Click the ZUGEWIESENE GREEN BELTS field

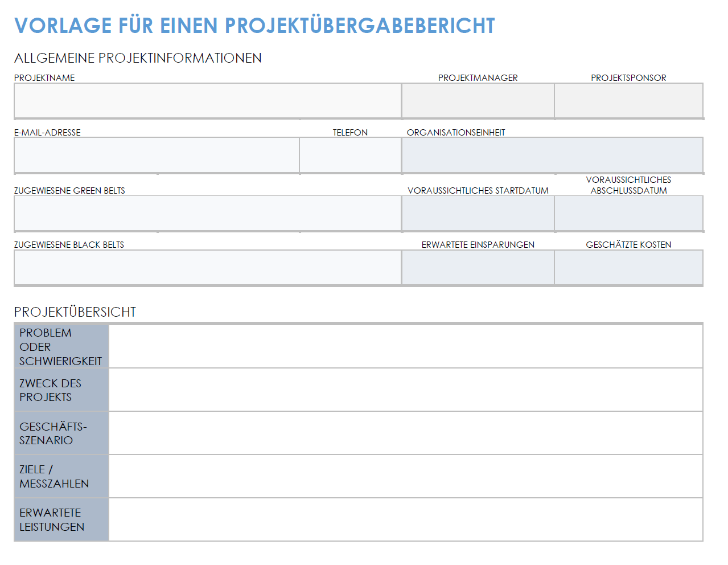208,213
